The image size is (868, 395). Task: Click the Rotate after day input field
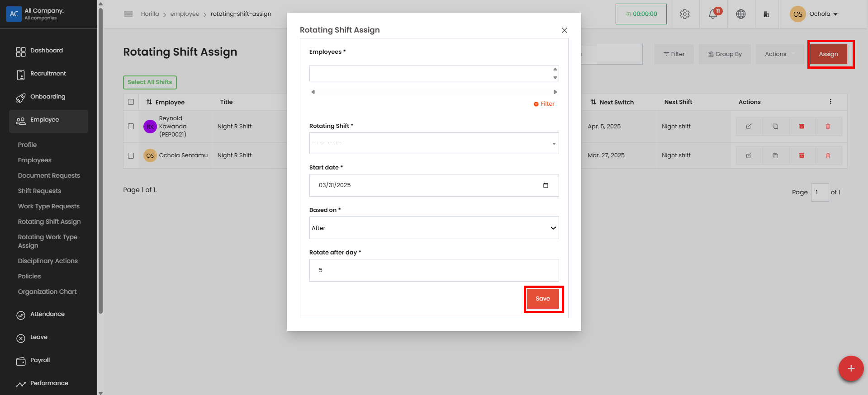(x=433, y=270)
